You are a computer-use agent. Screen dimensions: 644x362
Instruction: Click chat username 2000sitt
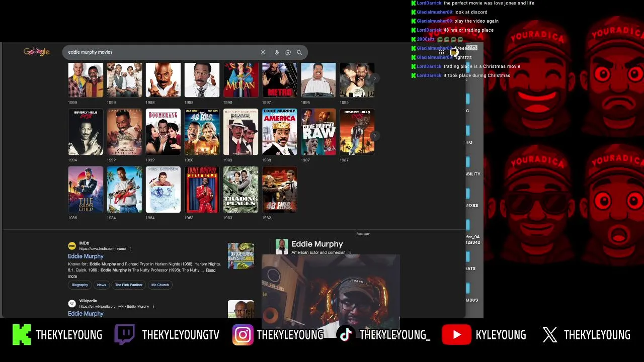(426, 39)
